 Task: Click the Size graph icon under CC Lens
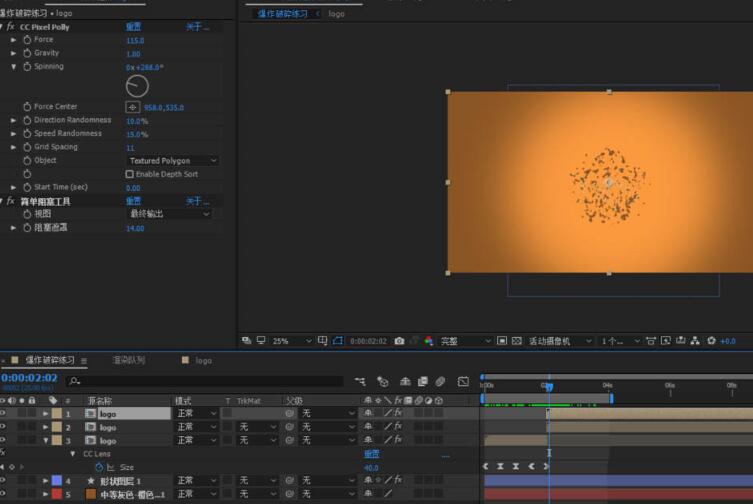(111, 467)
